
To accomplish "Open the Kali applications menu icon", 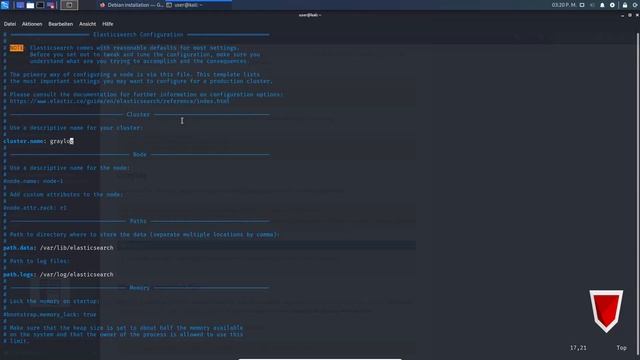I will coord(4,5).
